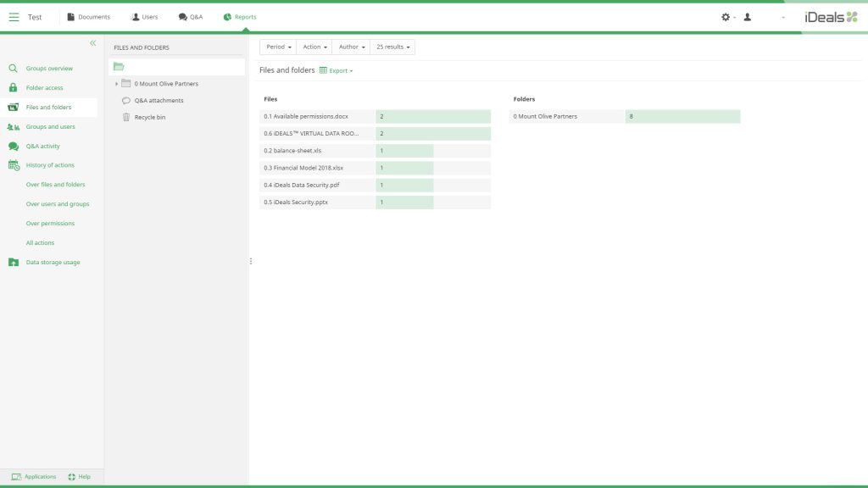Open All actions history

click(40, 243)
